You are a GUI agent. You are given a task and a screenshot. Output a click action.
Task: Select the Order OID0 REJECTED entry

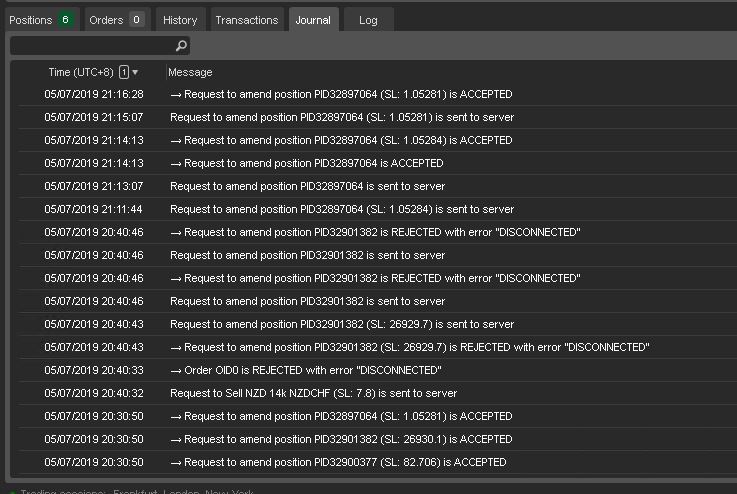[x=378, y=370]
